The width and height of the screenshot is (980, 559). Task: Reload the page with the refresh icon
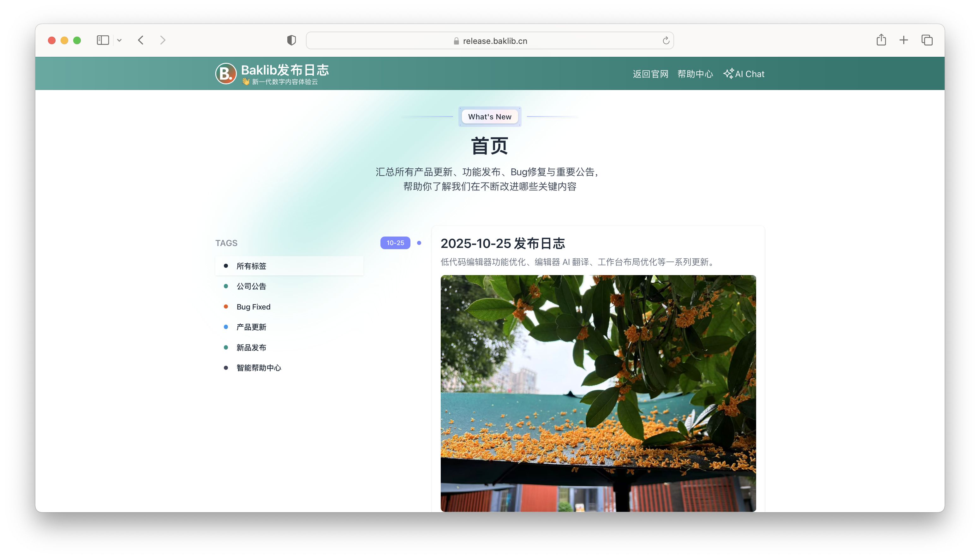click(x=666, y=41)
